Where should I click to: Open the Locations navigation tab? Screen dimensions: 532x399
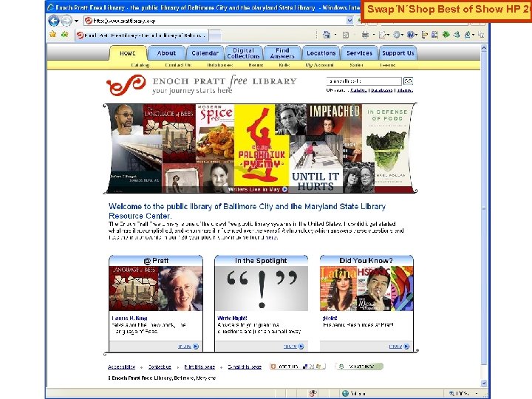pos(321,53)
